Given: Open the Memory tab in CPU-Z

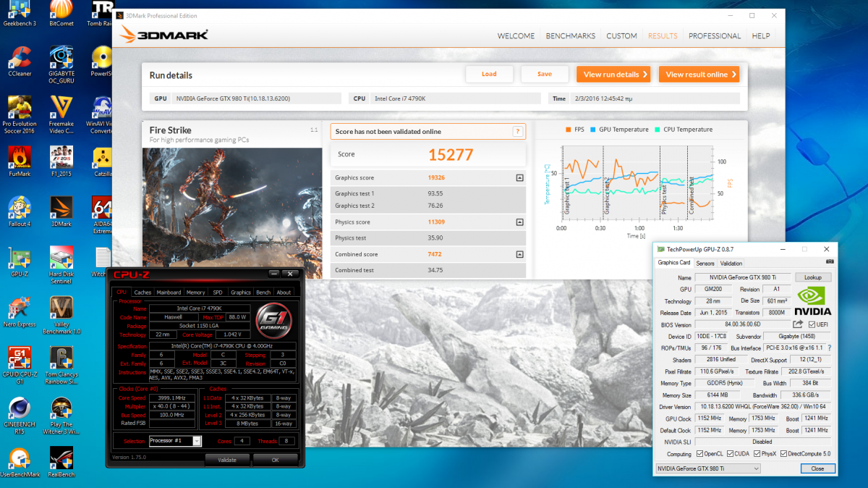Looking at the screenshot, I should coord(195,293).
